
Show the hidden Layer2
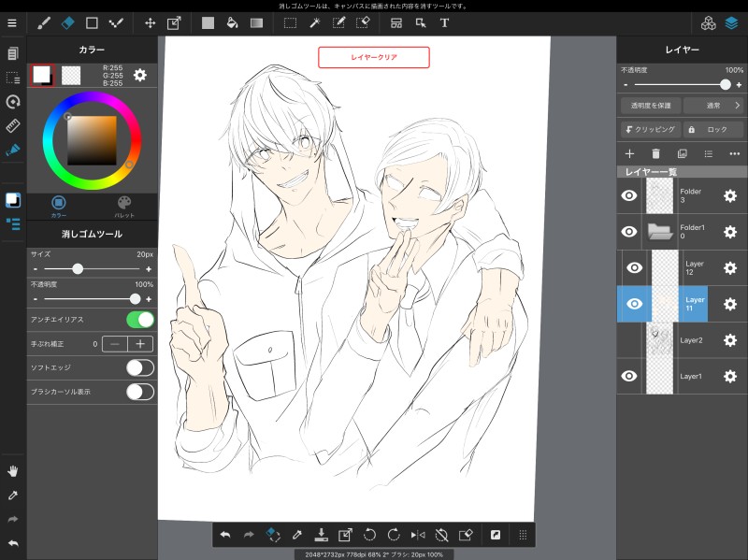pyautogui.click(x=629, y=340)
